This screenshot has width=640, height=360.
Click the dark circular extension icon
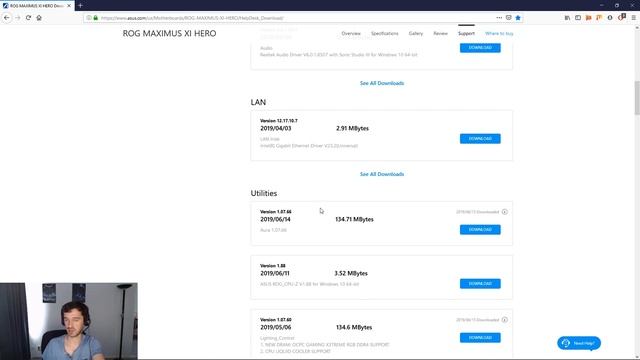tap(610, 18)
